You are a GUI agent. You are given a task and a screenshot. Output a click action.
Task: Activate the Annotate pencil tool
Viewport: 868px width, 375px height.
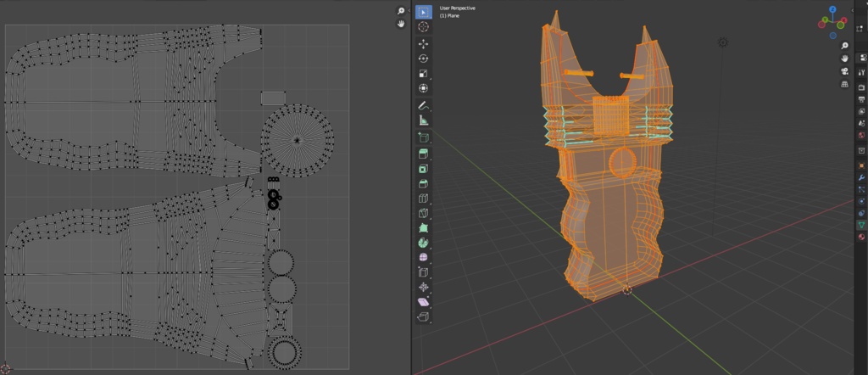[x=424, y=105]
